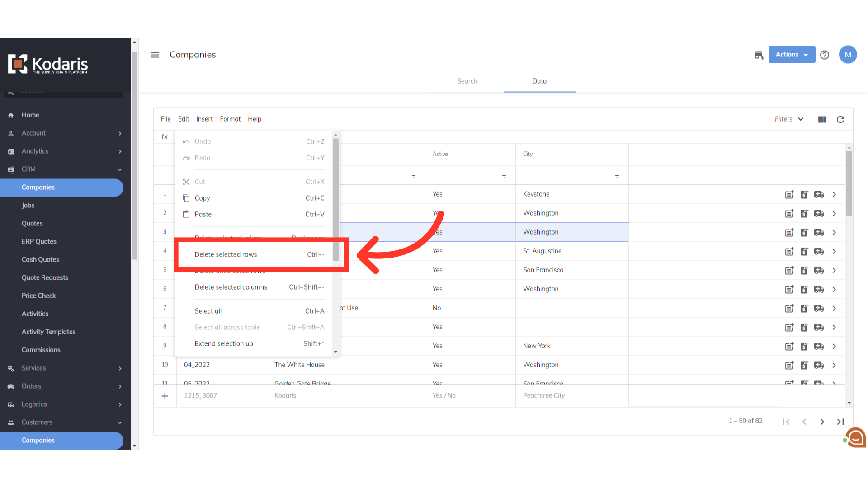Open the help question mark icon
868x488 pixels.
click(825, 55)
